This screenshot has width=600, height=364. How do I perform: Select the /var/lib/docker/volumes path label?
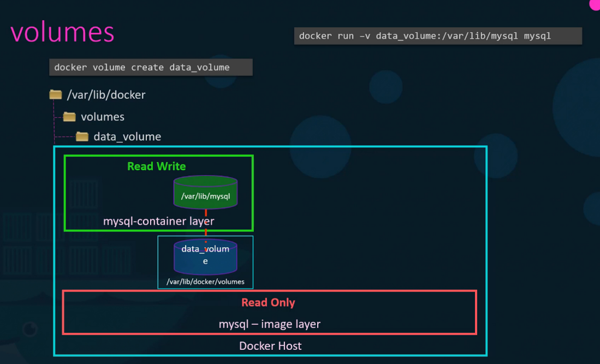[205, 282]
